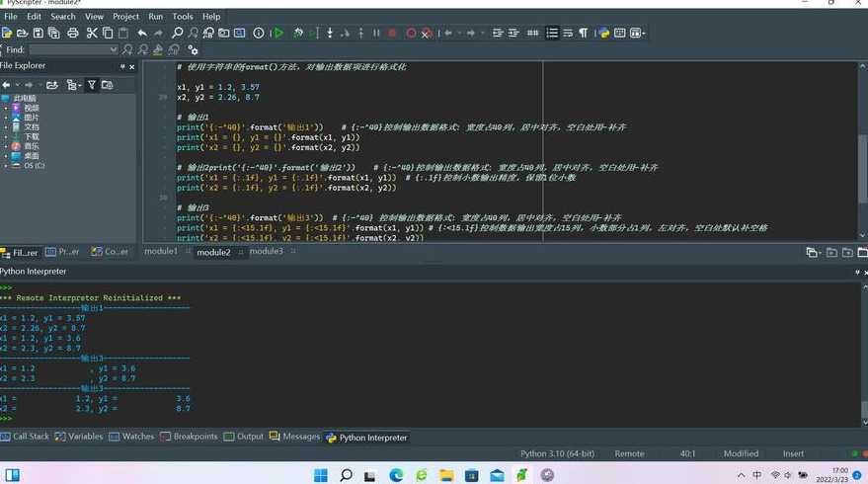
Task: Open the Find text combo box
Action: click(74, 49)
